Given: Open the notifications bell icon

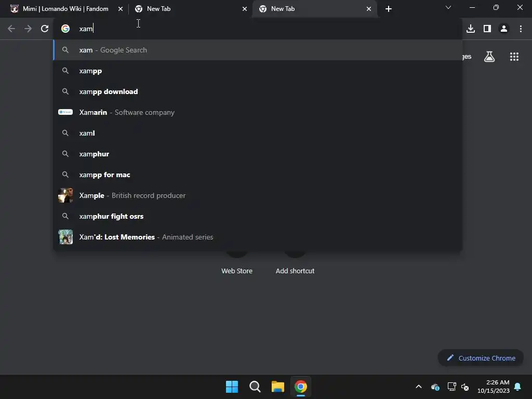Looking at the screenshot, I should [x=518, y=387].
